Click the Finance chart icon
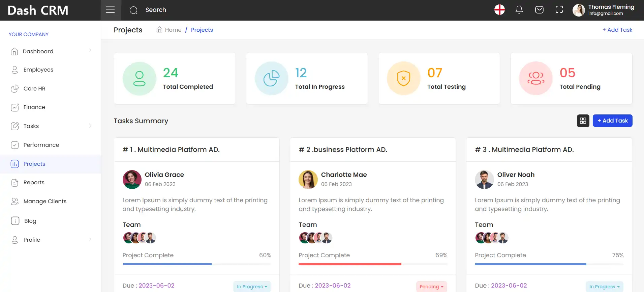644x292 pixels. point(14,107)
